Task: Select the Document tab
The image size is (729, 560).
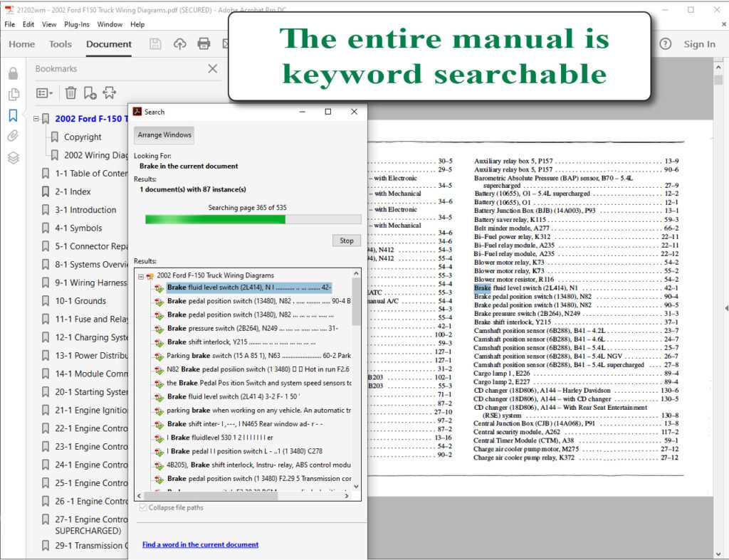Action: pyautogui.click(x=109, y=44)
